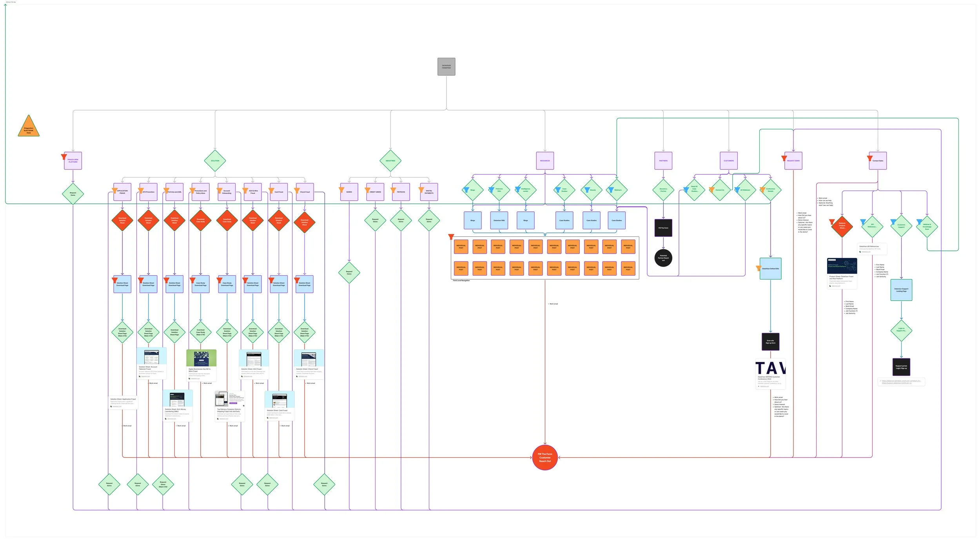Screen dimensions: 980x541
Task: Select the green INDUSTRIES diamond
Action: 390,161
